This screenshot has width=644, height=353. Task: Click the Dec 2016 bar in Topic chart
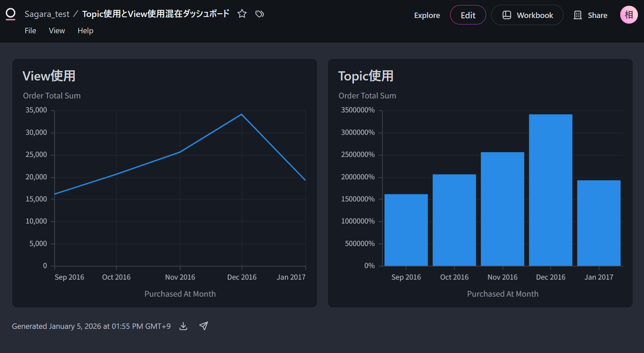550,190
